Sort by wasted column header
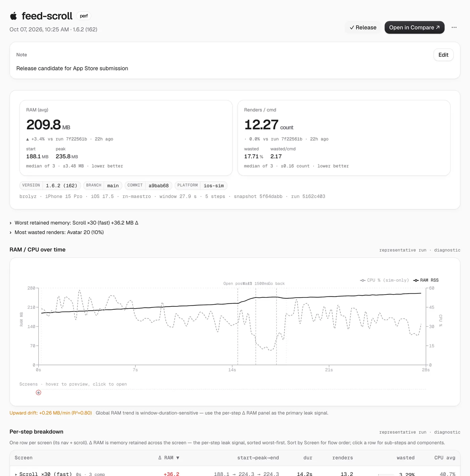 tap(406, 458)
